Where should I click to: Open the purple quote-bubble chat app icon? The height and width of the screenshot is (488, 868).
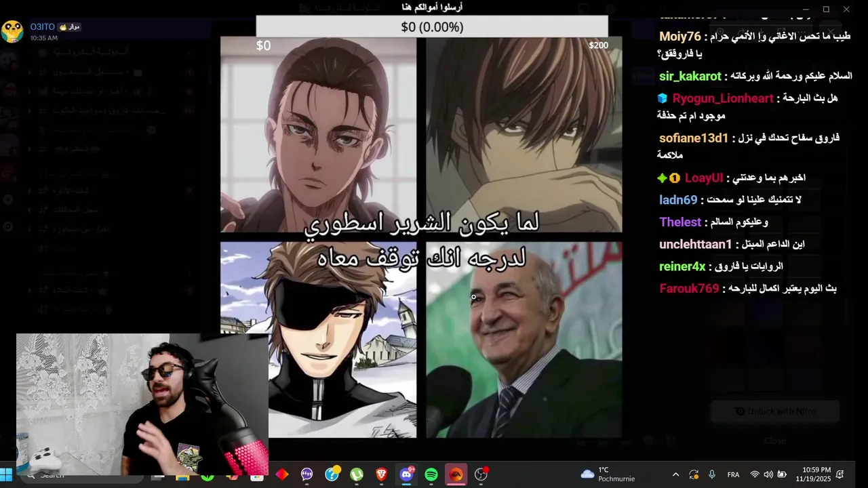point(307,474)
